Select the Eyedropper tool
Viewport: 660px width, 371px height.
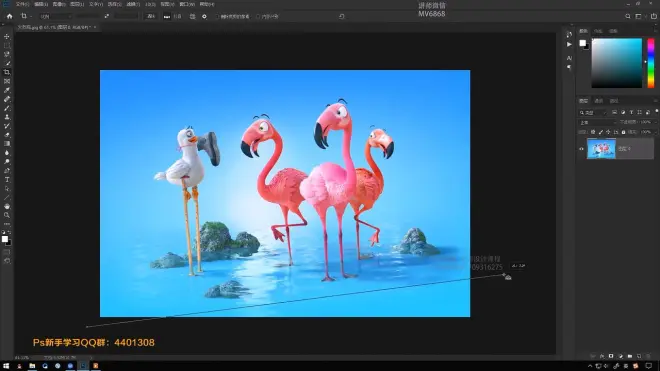coord(7,90)
